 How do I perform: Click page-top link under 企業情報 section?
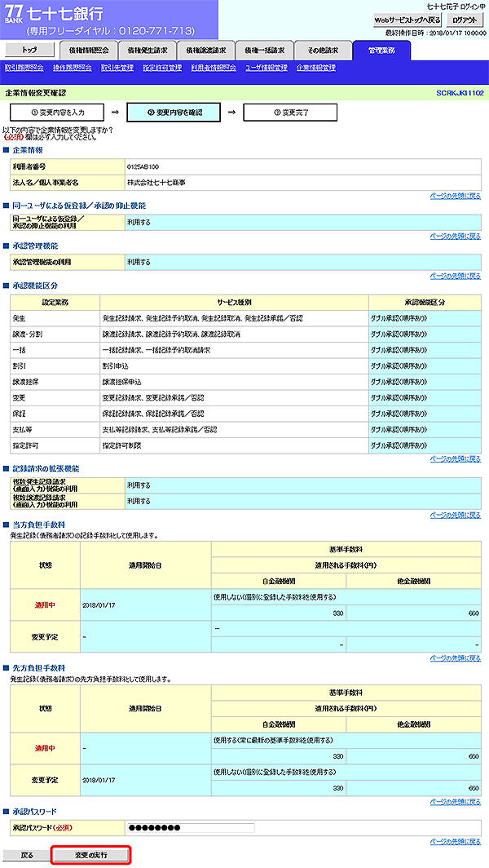click(456, 196)
